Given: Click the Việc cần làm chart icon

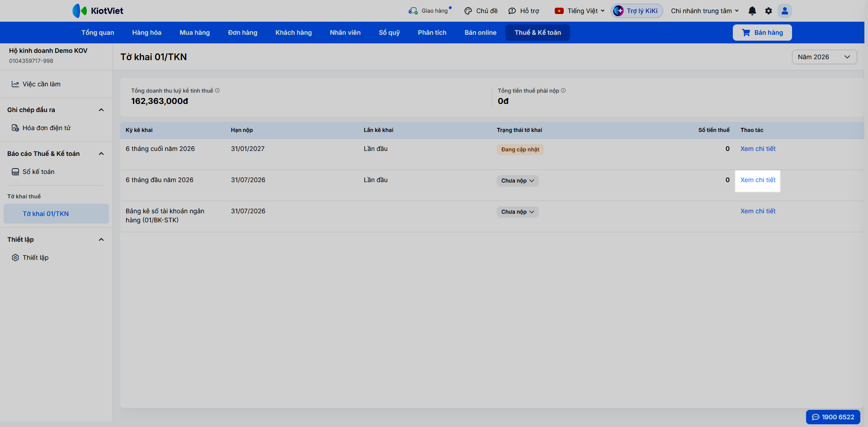Looking at the screenshot, I should (15, 84).
